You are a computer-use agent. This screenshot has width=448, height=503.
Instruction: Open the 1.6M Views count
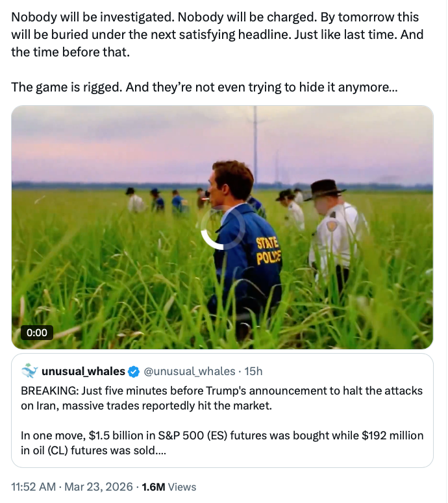coord(153,487)
